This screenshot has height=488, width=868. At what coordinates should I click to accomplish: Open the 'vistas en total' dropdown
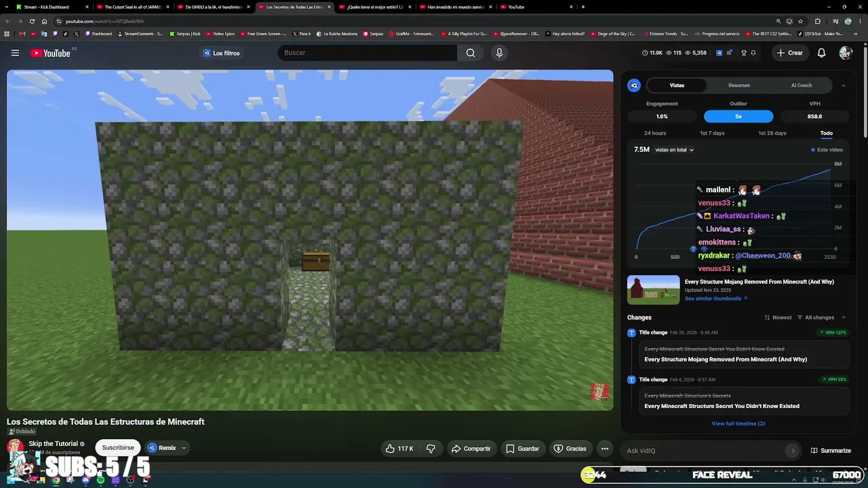[x=674, y=150]
